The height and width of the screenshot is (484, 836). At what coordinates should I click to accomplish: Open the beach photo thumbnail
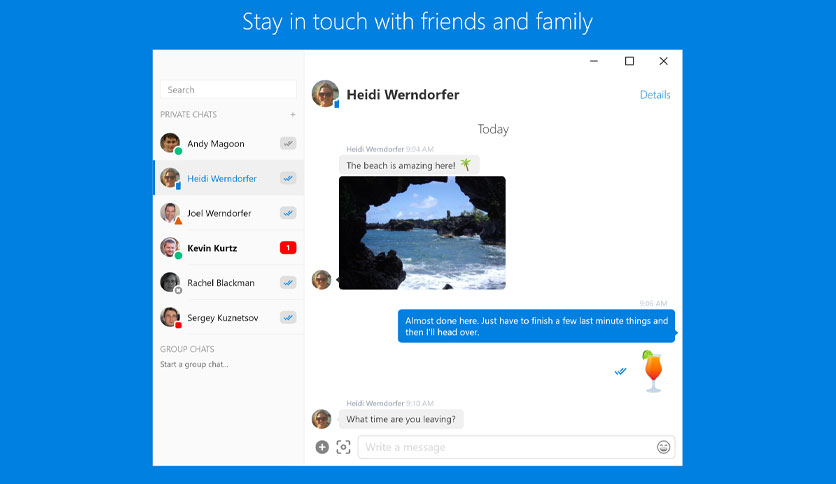pyautogui.click(x=422, y=233)
